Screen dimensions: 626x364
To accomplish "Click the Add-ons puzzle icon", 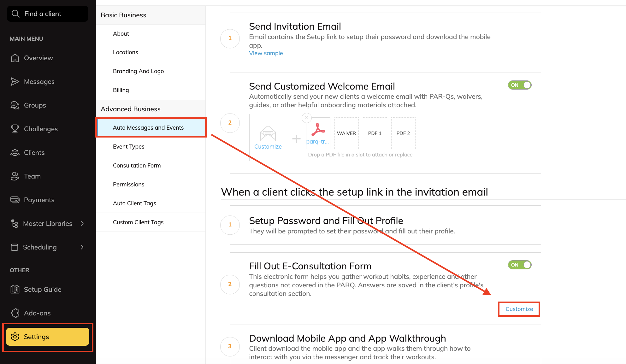I will point(15,313).
